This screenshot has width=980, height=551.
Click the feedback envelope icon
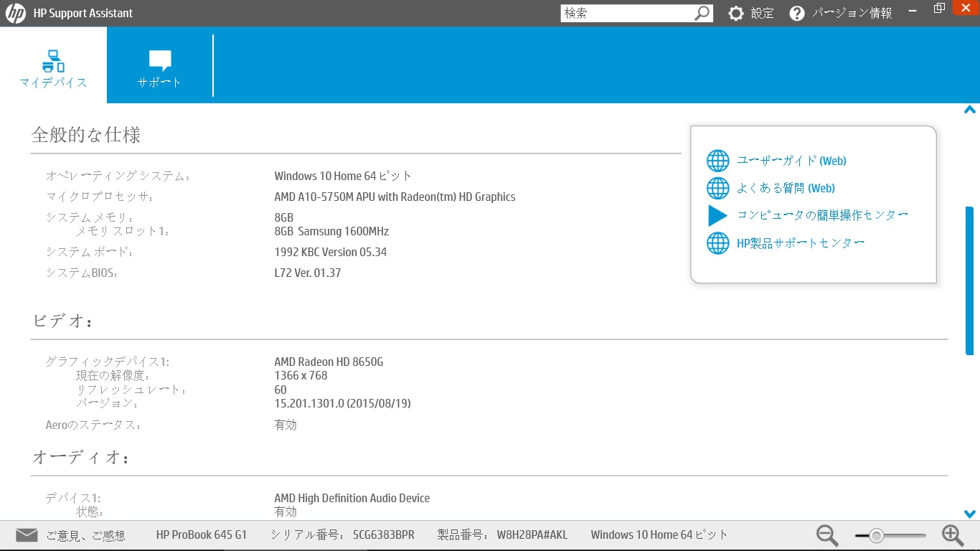[27, 534]
